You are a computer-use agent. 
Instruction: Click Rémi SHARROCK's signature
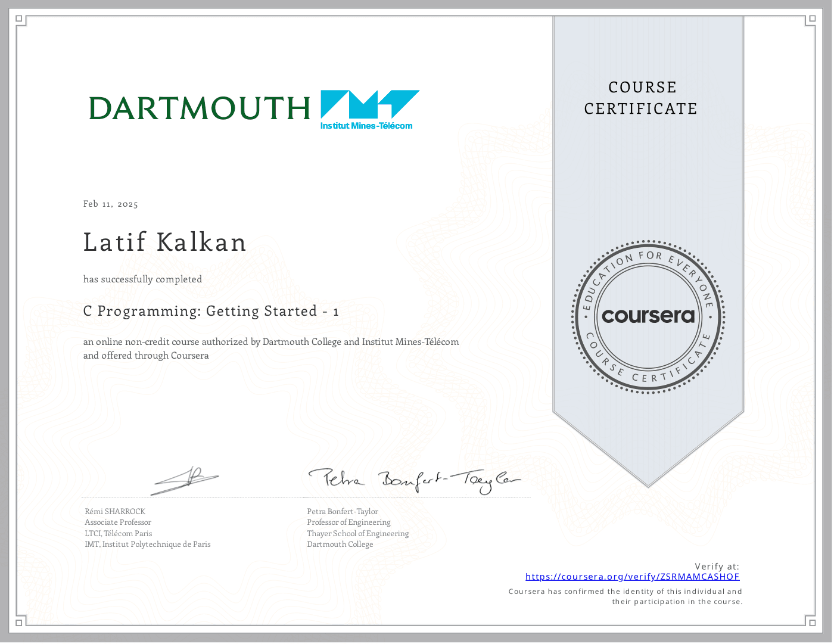pyautogui.click(x=185, y=480)
